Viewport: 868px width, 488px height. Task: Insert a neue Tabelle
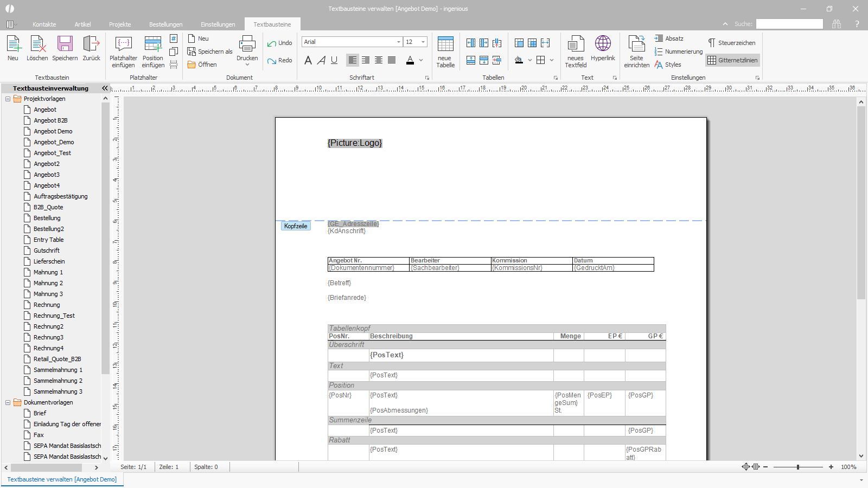coord(445,52)
